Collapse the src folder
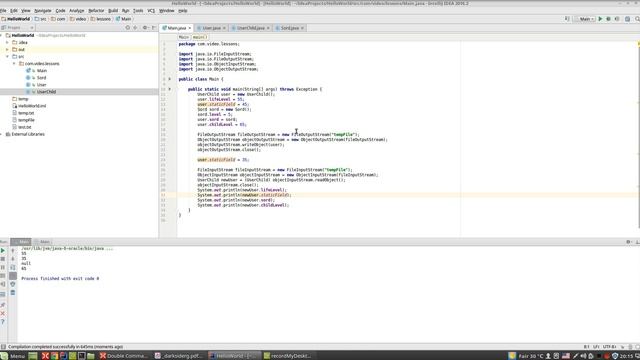Viewport: 640px width, 360px height. pos(7,57)
